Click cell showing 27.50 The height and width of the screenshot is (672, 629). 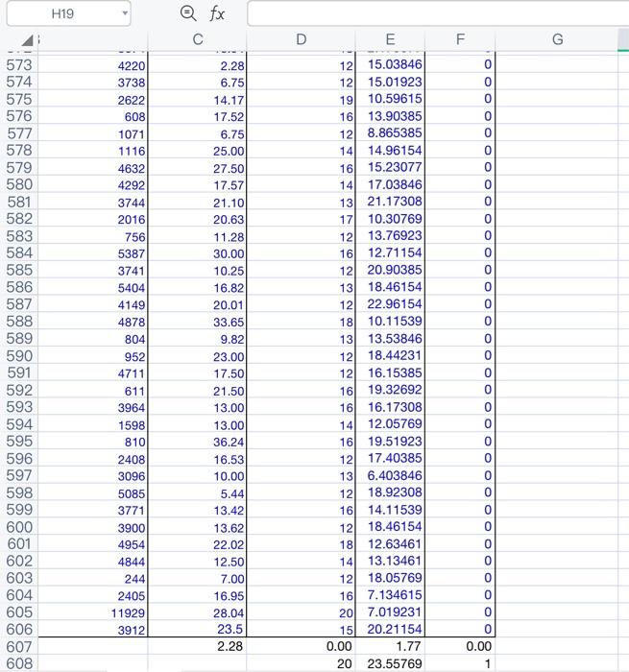197,168
